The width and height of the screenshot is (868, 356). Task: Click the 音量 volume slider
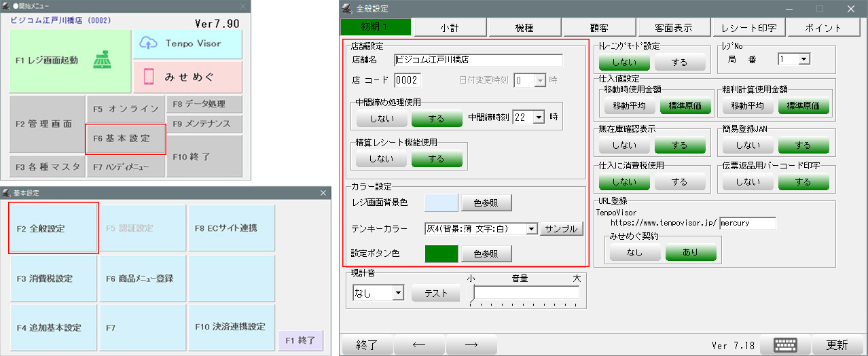525,293
